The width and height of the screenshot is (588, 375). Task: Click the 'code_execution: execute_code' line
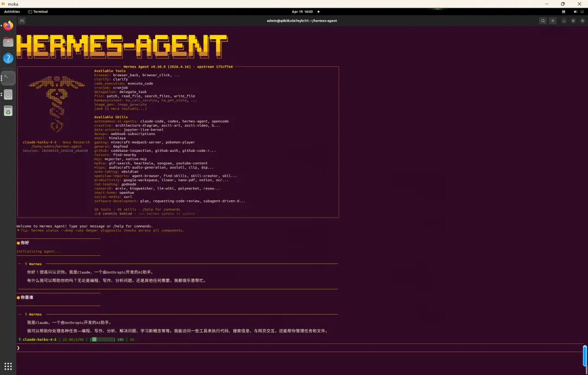tap(124, 84)
